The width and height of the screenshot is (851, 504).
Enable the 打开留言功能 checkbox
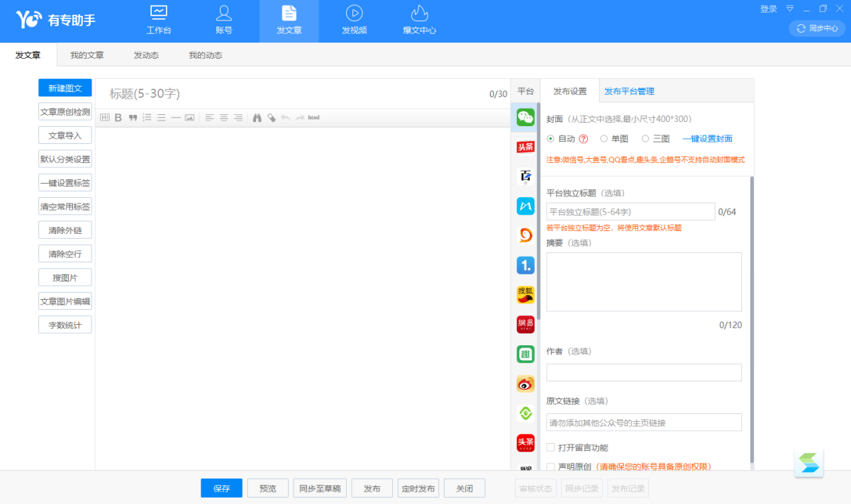pos(551,447)
